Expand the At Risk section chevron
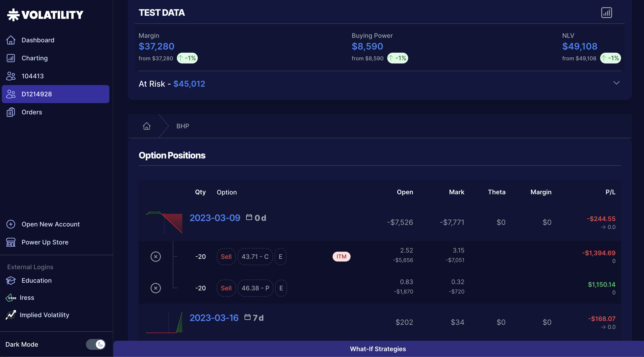 pyautogui.click(x=616, y=83)
